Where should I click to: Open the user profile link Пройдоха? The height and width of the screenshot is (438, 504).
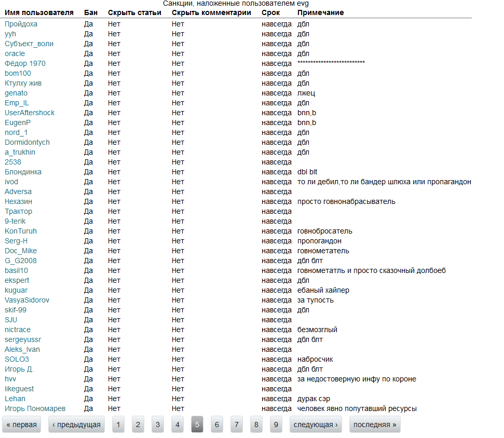(21, 24)
